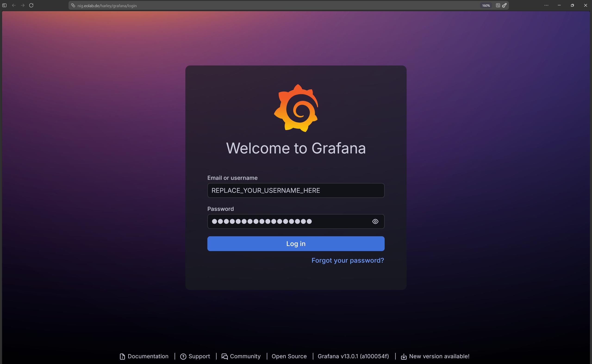The image size is (592, 364).
Task: Click the blue Log in button
Action: (x=296, y=244)
